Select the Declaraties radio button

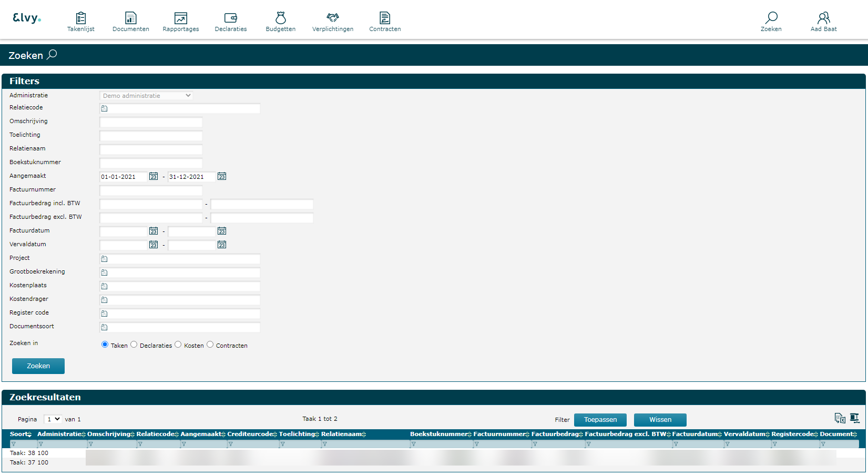point(134,345)
